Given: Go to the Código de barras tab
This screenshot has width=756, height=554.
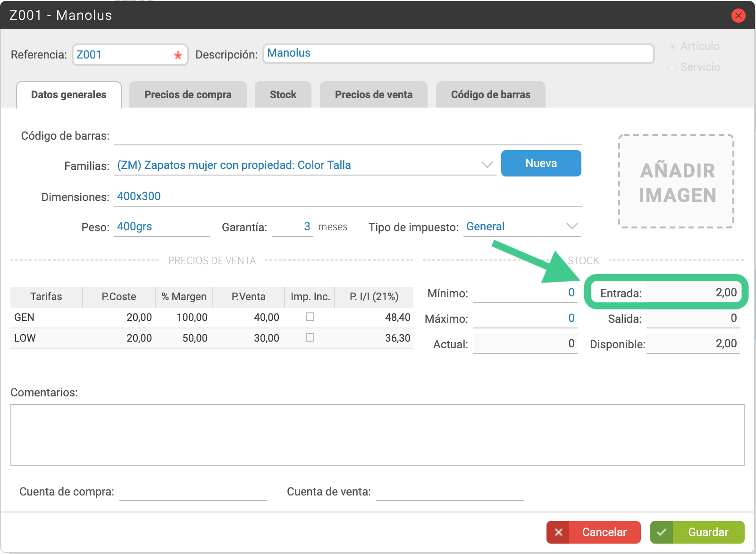Looking at the screenshot, I should click(491, 94).
